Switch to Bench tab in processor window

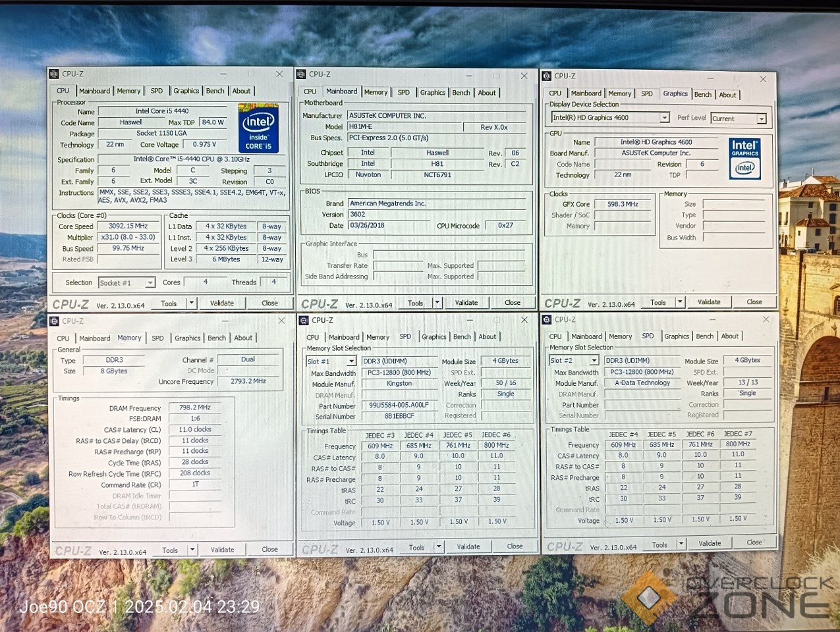(x=215, y=92)
